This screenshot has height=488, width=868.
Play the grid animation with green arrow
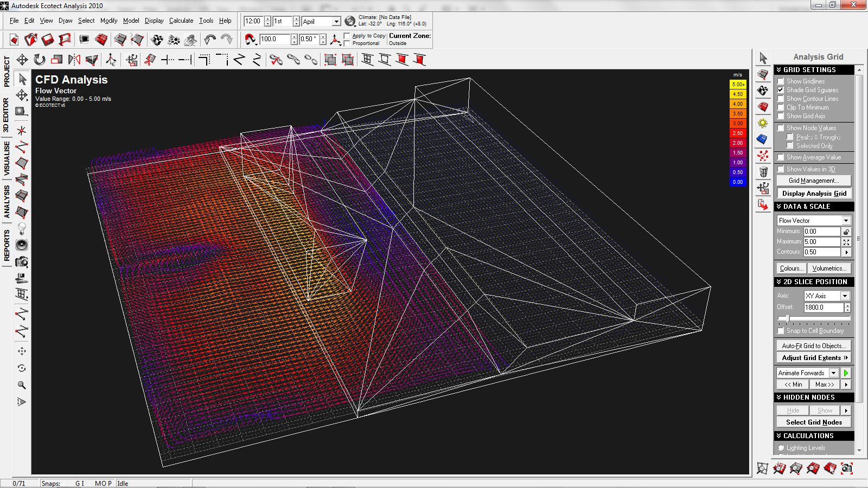[x=846, y=373]
